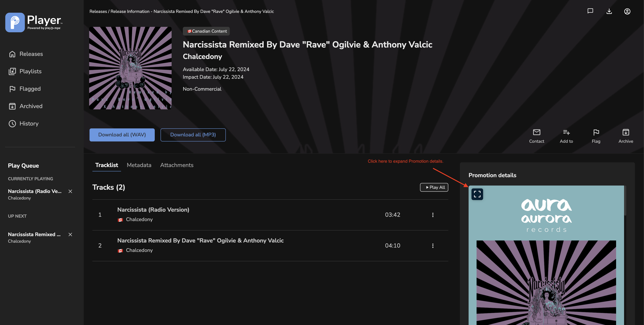This screenshot has height=325, width=644.
Task: Click the Play Queue heading
Action: point(23,166)
